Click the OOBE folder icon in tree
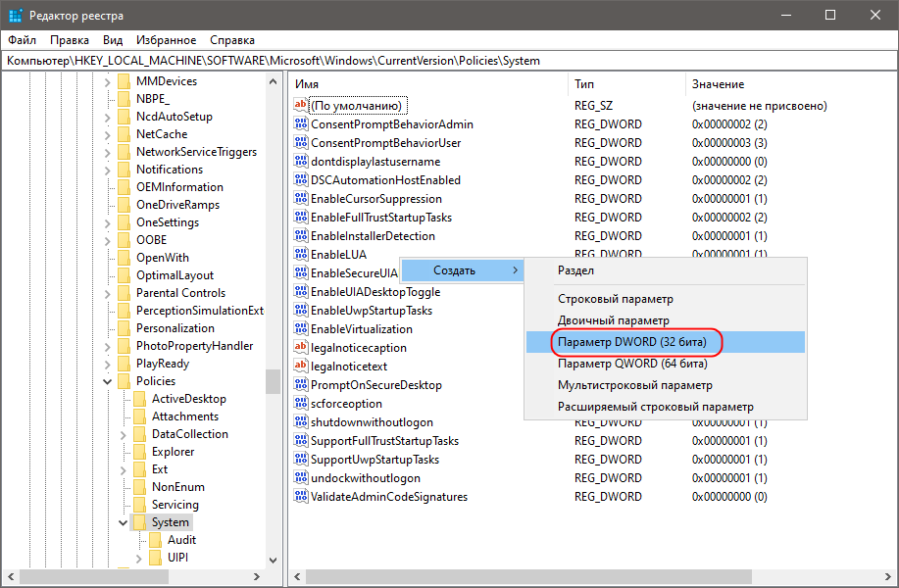 pos(124,240)
